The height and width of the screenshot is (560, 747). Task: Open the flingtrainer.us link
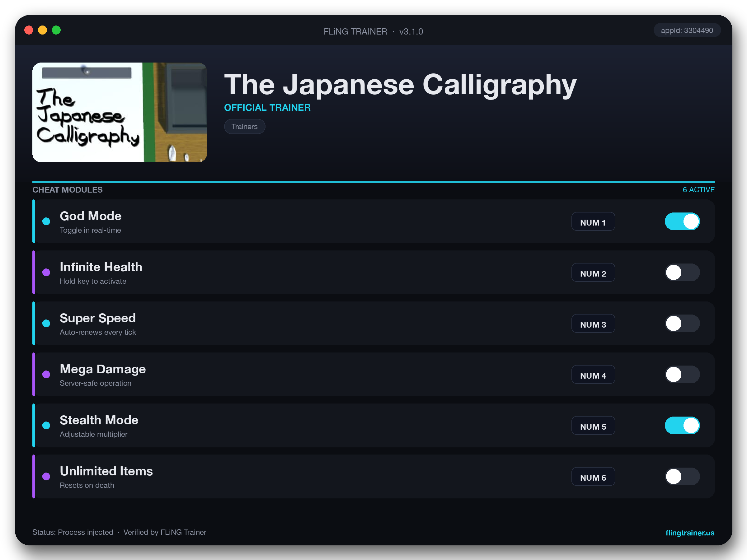coord(690,533)
